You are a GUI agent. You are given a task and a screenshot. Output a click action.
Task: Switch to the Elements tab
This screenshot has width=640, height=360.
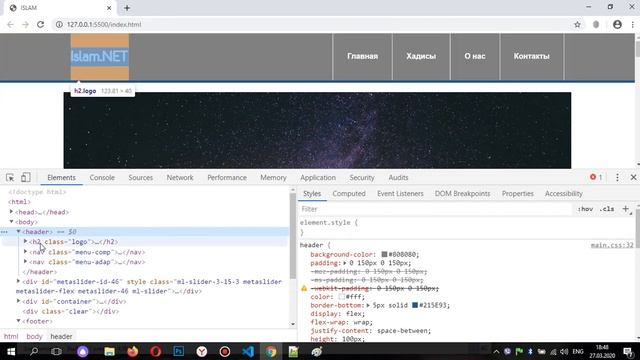tap(61, 178)
